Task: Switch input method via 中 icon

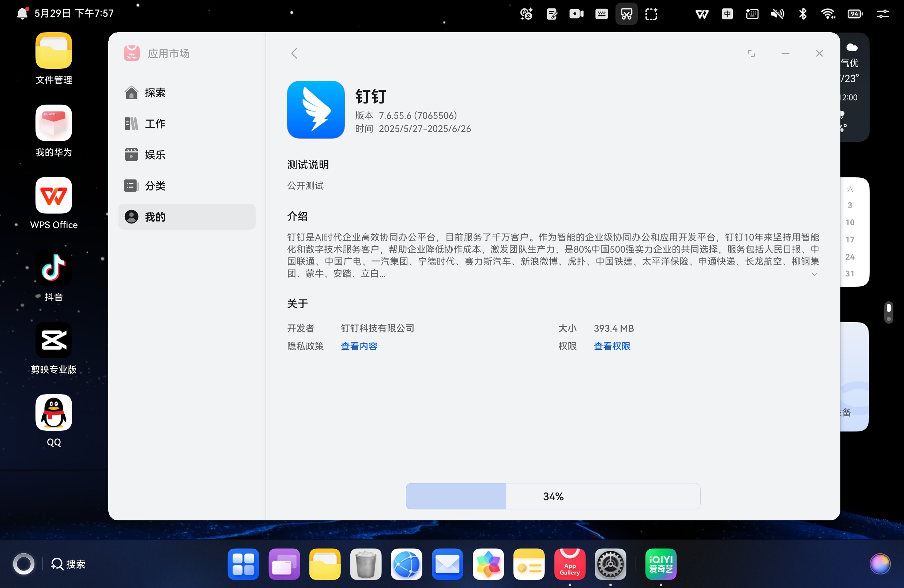Action: (727, 14)
